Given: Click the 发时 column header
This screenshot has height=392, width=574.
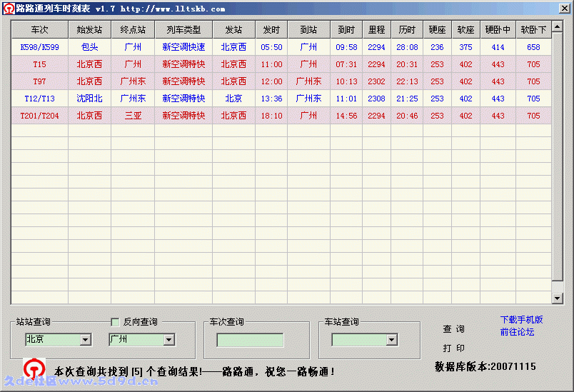Looking at the screenshot, I should pos(271,30).
